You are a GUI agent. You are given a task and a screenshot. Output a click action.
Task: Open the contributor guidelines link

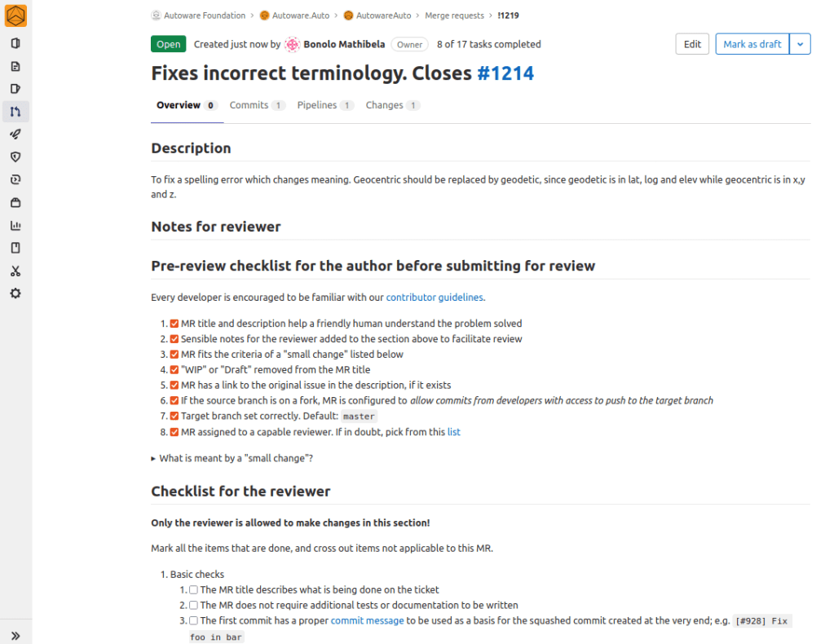[x=435, y=298]
